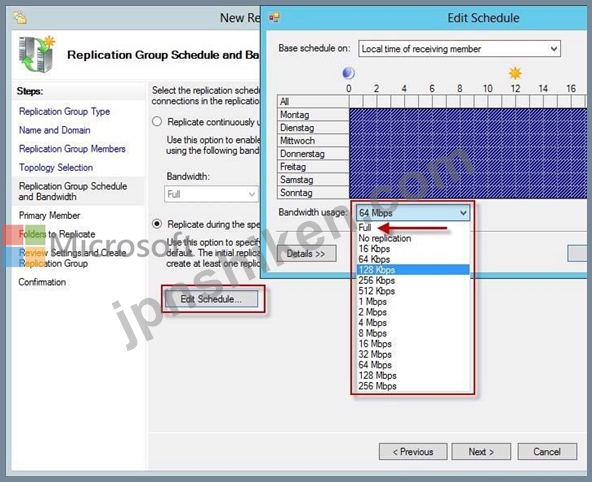The image size is (592, 482).
Task: Select Replicate during specified days radio button
Action: [157, 224]
